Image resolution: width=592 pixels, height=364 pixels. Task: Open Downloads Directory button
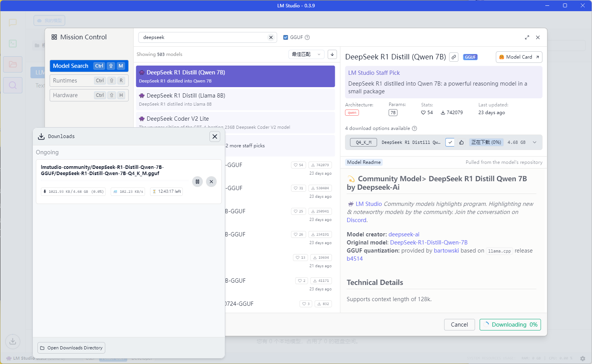(x=71, y=348)
